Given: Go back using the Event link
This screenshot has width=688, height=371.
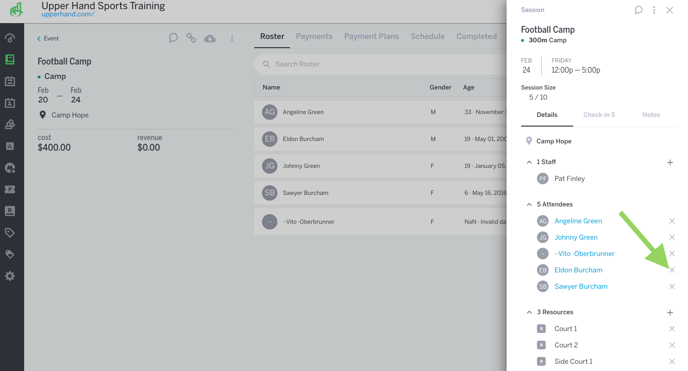Looking at the screenshot, I should click(x=48, y=39).
